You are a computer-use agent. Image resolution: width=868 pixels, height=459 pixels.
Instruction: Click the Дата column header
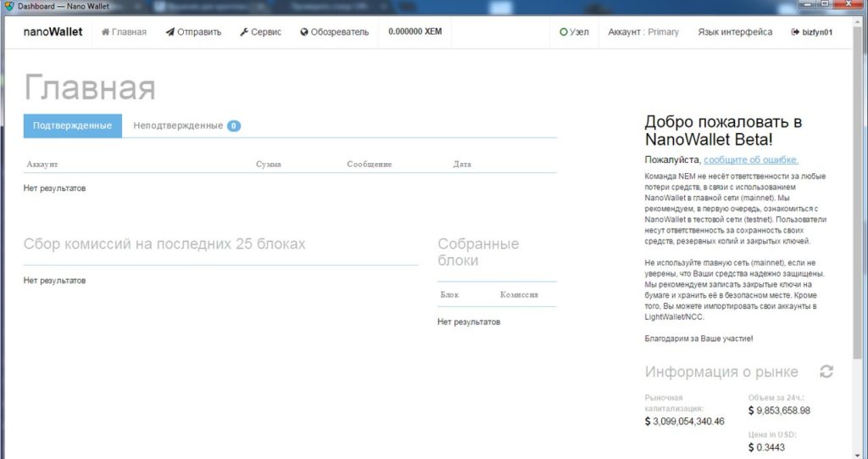coord(462,164)
